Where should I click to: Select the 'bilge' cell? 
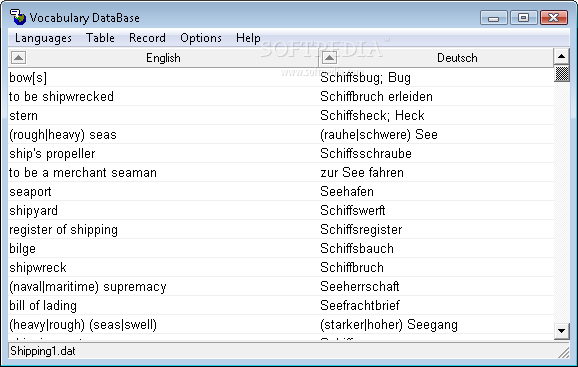click(x=163, y=248)
